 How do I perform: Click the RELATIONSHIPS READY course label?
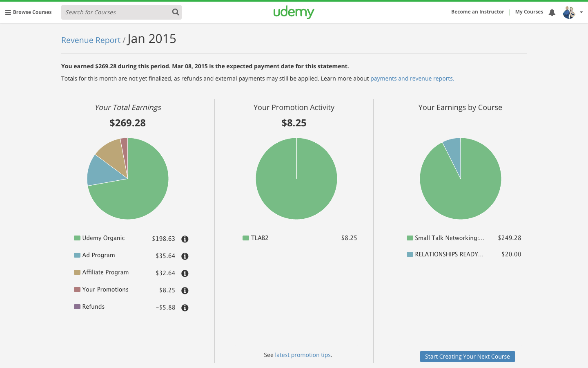pyautogui.click(x=449, y=254)
